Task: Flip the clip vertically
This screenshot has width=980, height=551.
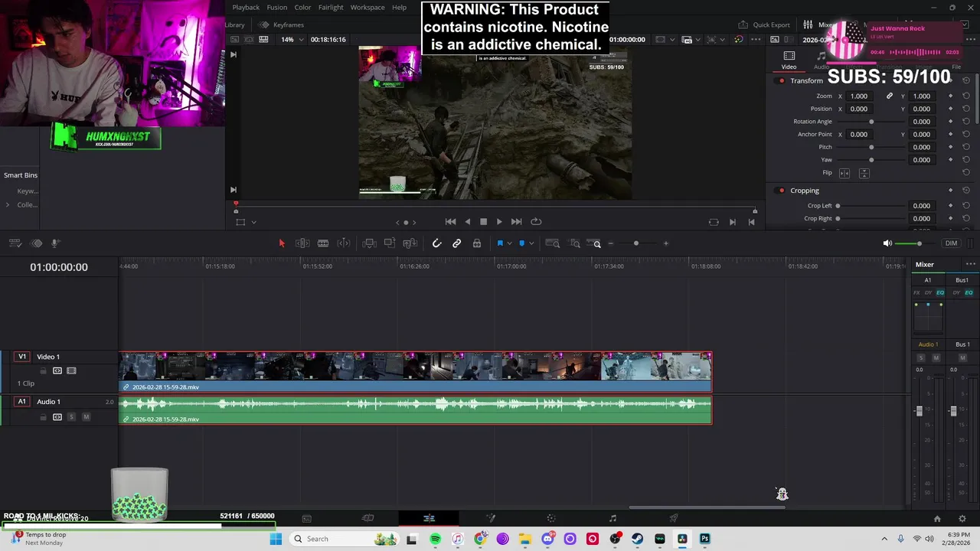Action: (864, 173)
